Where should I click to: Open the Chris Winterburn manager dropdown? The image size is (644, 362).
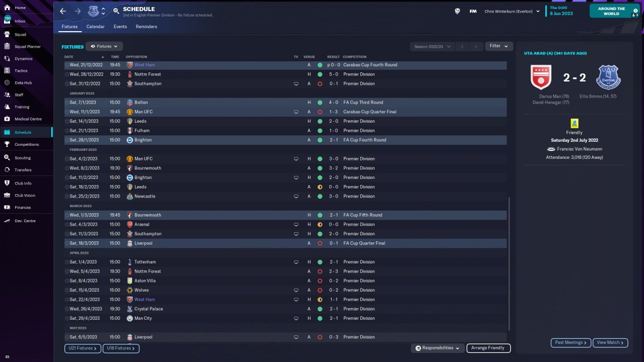click(x=512, y=11)
